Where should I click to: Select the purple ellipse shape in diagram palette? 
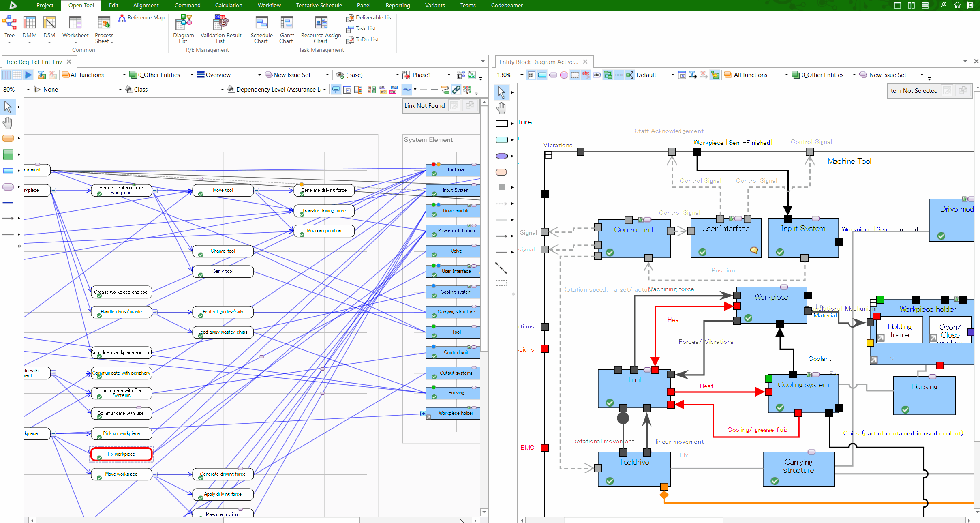502,156
